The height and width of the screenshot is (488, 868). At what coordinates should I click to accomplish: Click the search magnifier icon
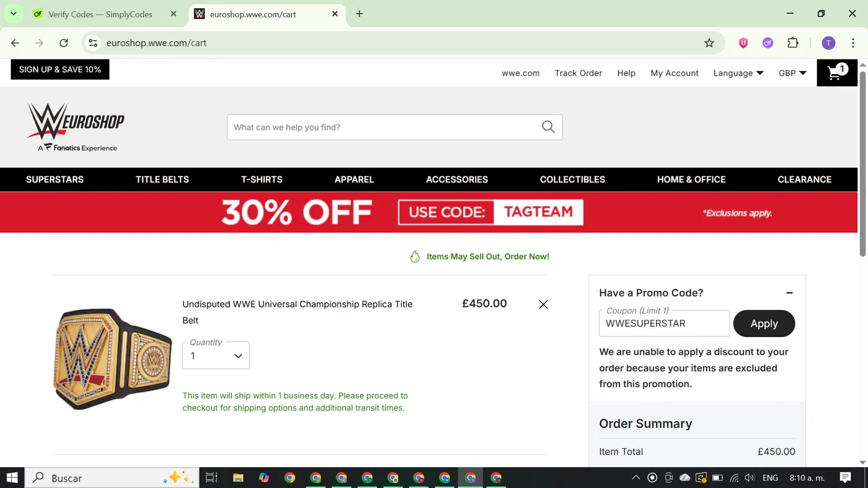548,127
